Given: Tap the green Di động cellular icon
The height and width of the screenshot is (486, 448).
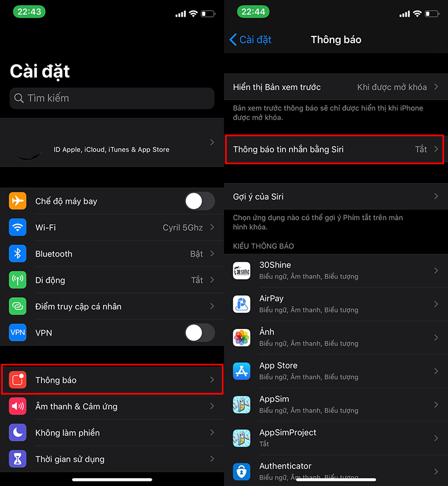Looking at the screenshot, I should pos(18,280).
